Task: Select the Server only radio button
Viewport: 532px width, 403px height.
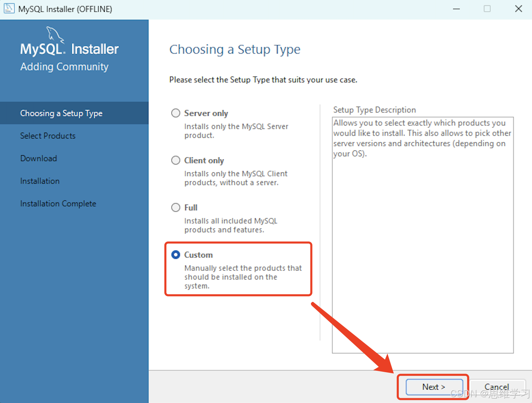Action: [x=176, y=113]
